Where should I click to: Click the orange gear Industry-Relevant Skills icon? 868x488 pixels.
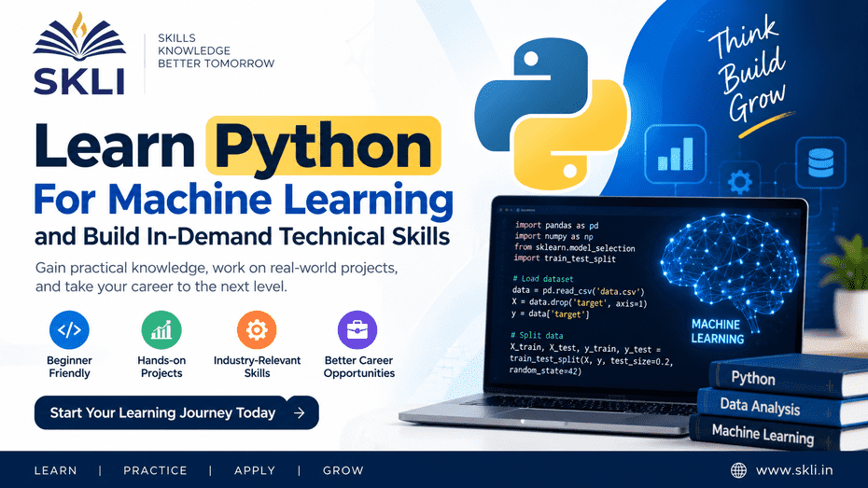(x=257, y=329)
